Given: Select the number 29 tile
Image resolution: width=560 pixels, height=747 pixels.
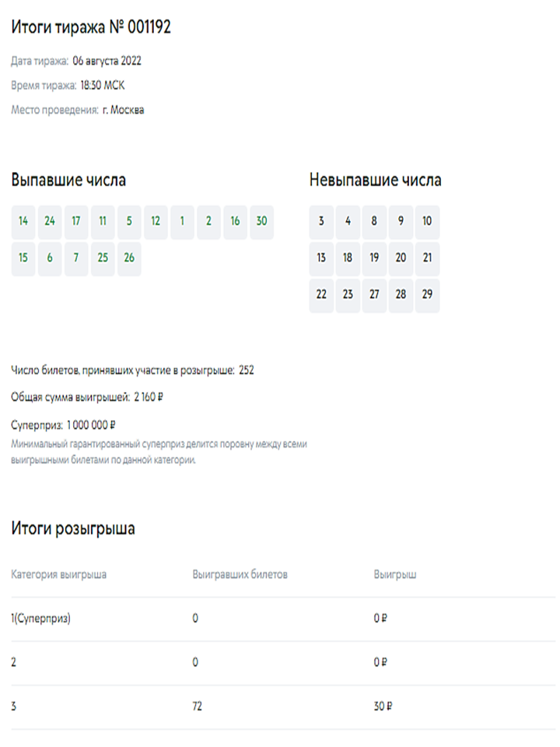Looking at the screenshot, I should [x=427, y=295].
